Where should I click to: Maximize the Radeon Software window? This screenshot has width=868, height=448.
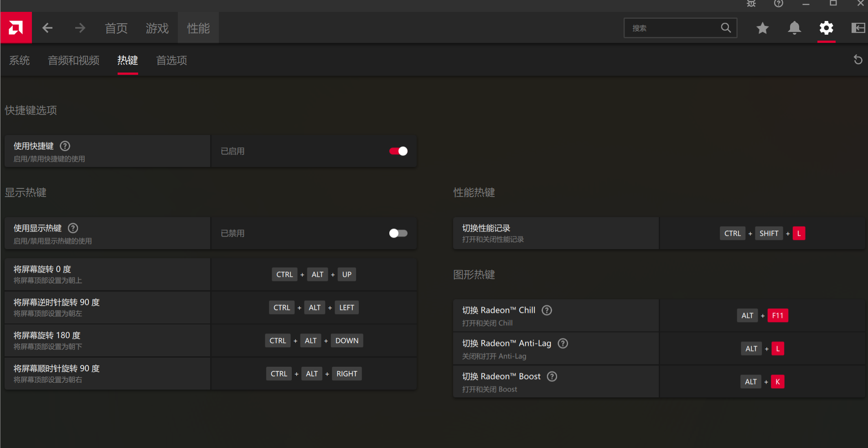pyautogui.click(x=833, y=3)
